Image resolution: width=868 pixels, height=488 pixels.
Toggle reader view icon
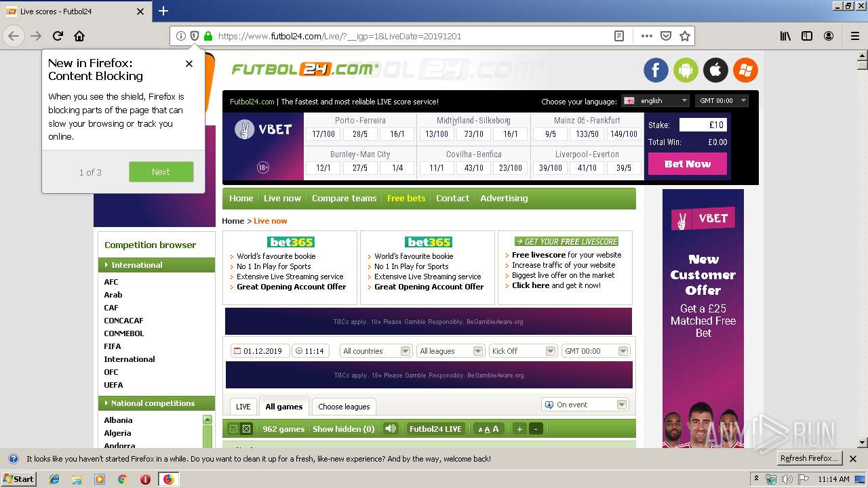click(x=618, y=36)
